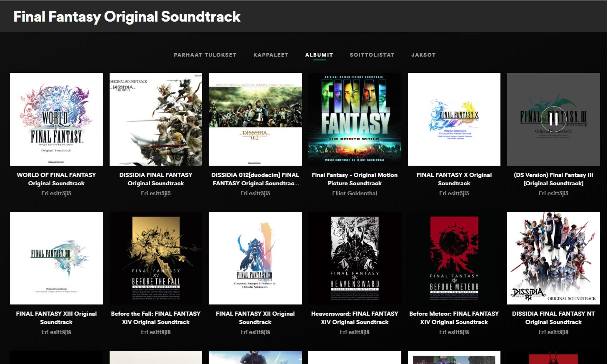This screenshot has height=364, width=607.
Task: Click Eri esittäjiä under Dissidia NT
Action: 554,332
